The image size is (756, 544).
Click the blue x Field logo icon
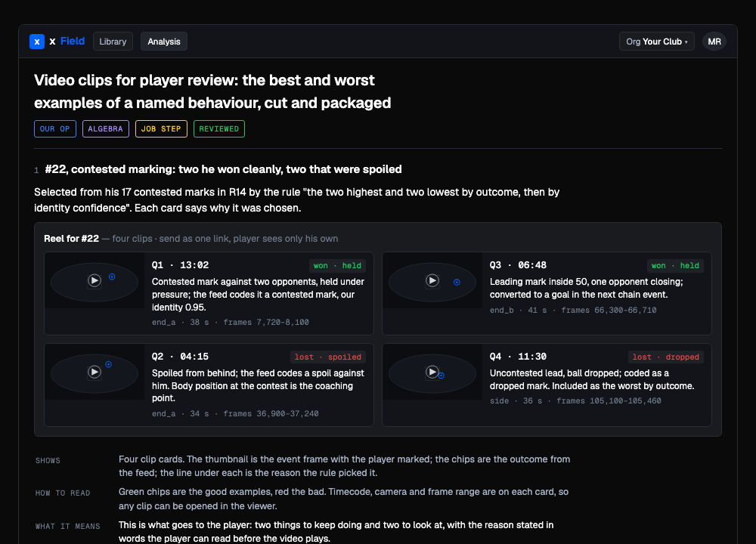[x=37, y=42]
